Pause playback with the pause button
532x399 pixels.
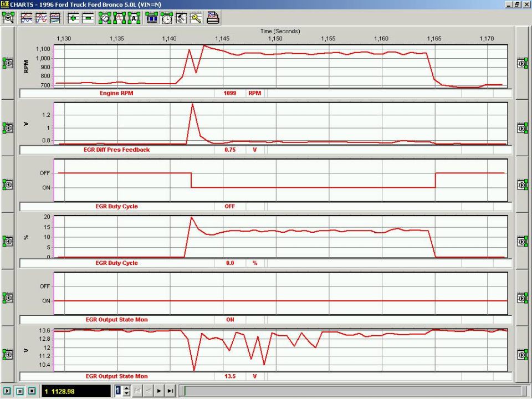(20, 391)
